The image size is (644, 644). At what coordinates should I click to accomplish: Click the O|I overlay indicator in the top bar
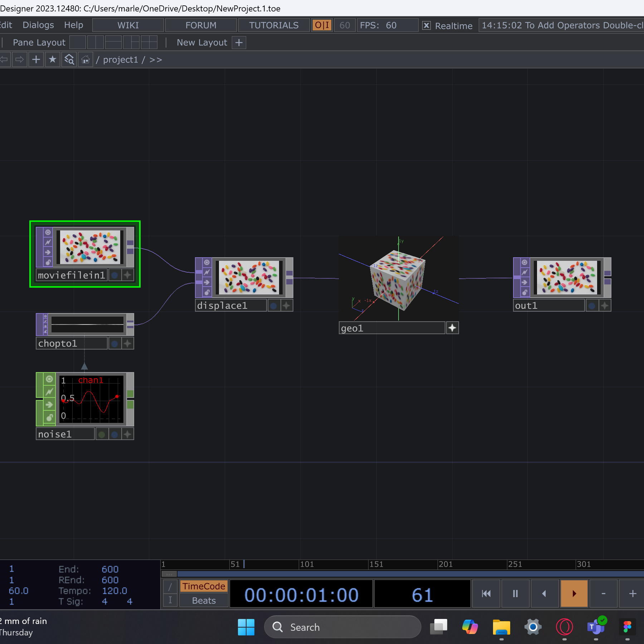(x=322, y=25)
